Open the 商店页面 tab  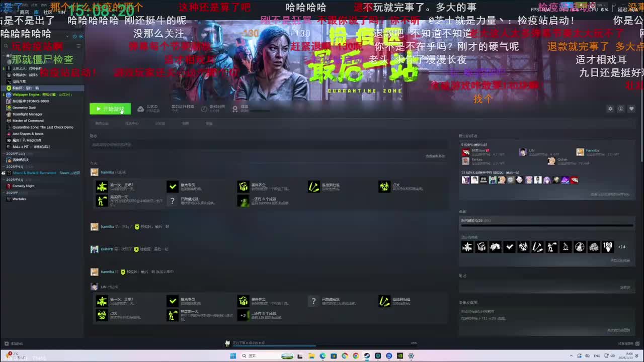point(102,123)
